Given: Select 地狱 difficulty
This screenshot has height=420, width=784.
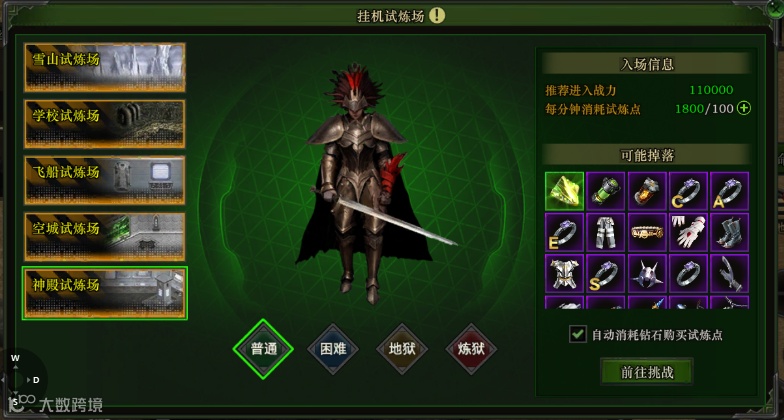Looking at the screenshot, I should click(402, 349).
